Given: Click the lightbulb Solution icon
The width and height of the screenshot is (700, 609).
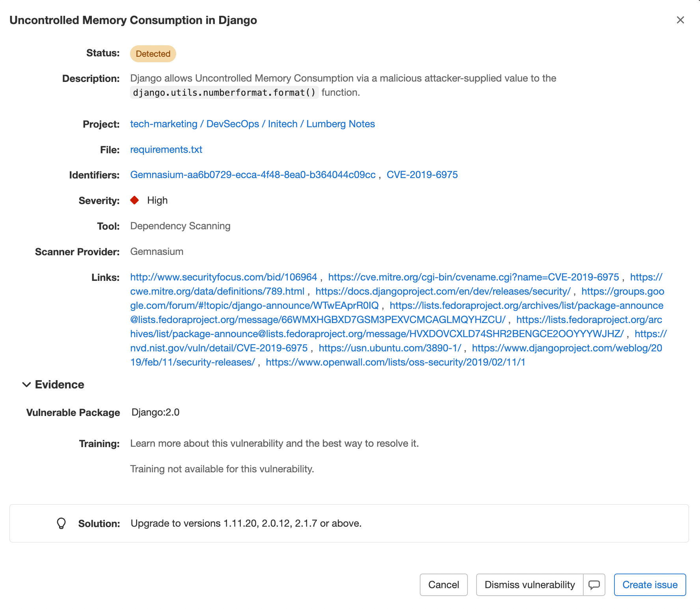Looking at the screenshot, I should tap(61, 524).
